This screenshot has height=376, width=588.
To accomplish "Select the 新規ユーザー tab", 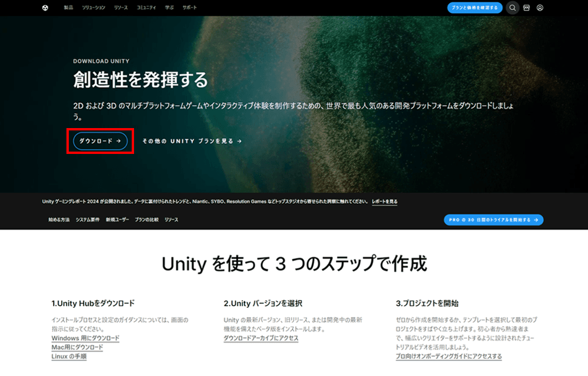I will [118, 220].
